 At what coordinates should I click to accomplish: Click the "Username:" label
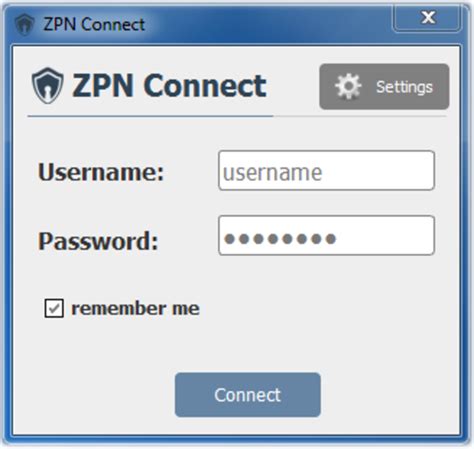[101, 172]
